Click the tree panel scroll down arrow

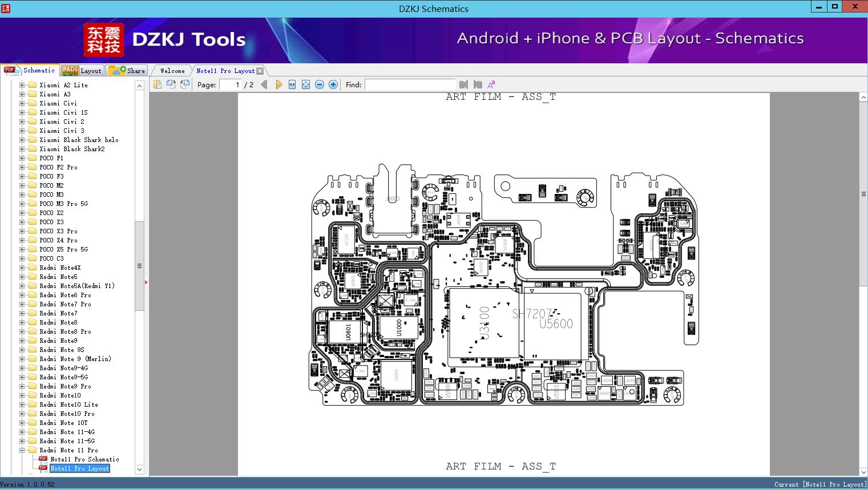(139, 469)
